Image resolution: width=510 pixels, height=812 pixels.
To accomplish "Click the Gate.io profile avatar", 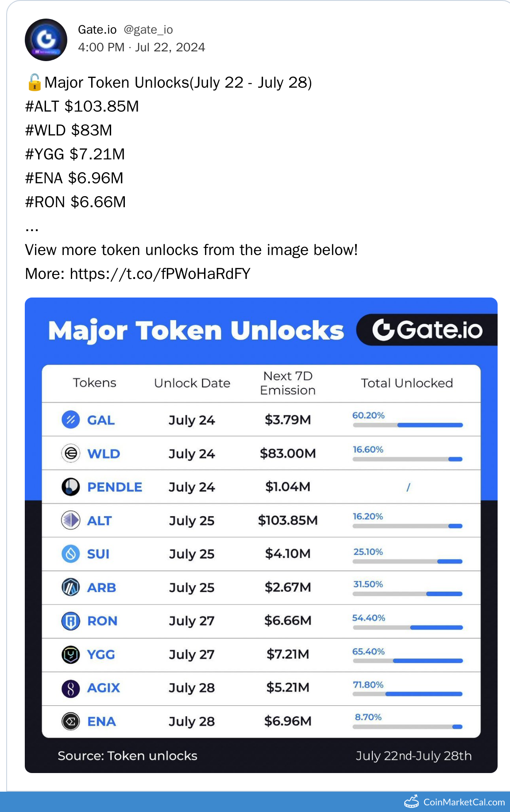I will 46,40.
